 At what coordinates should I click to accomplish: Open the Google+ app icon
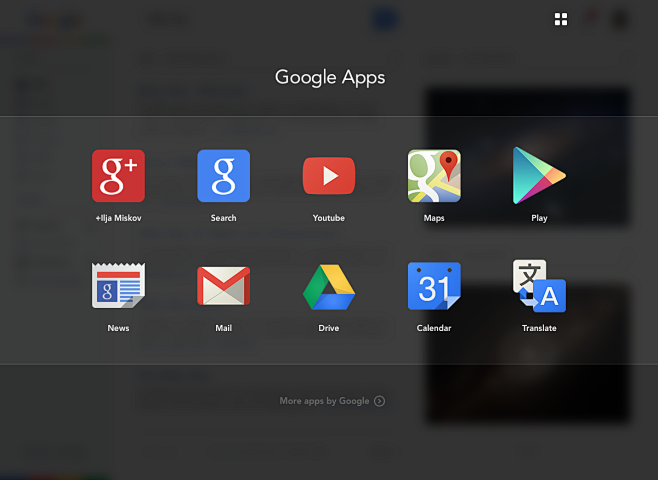pyautogui.click(x=118, y=176)
